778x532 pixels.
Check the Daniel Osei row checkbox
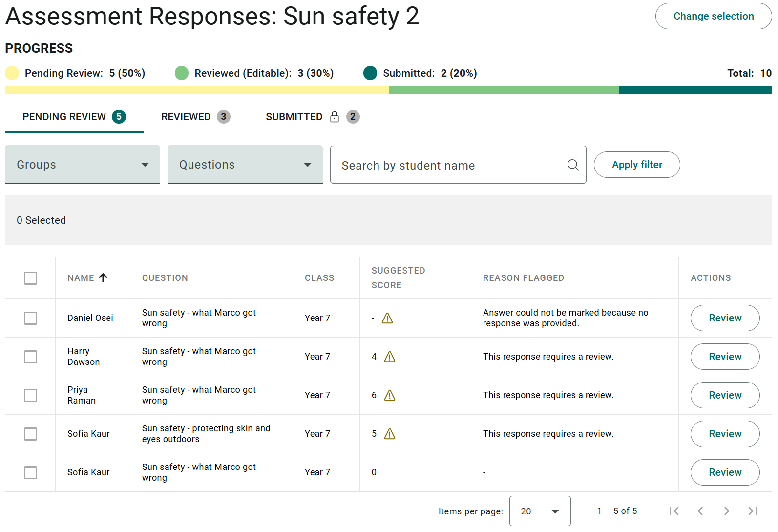click(x=30, y=318)
